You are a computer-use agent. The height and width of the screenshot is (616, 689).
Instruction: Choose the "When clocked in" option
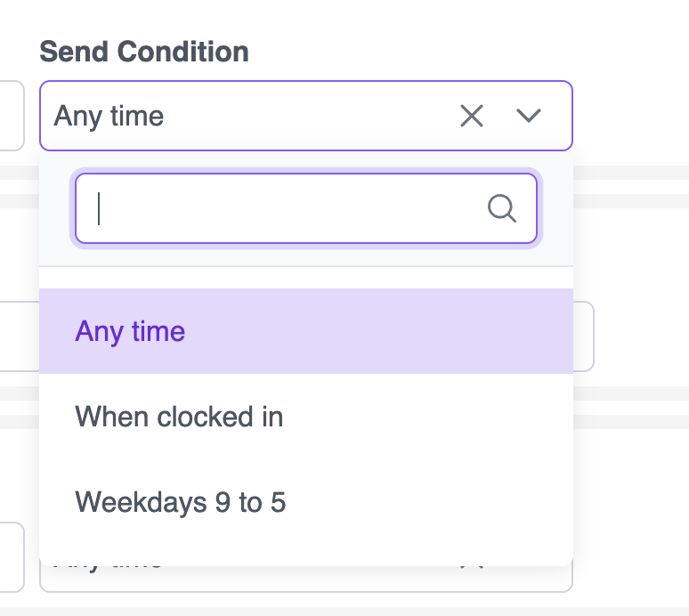179,417
